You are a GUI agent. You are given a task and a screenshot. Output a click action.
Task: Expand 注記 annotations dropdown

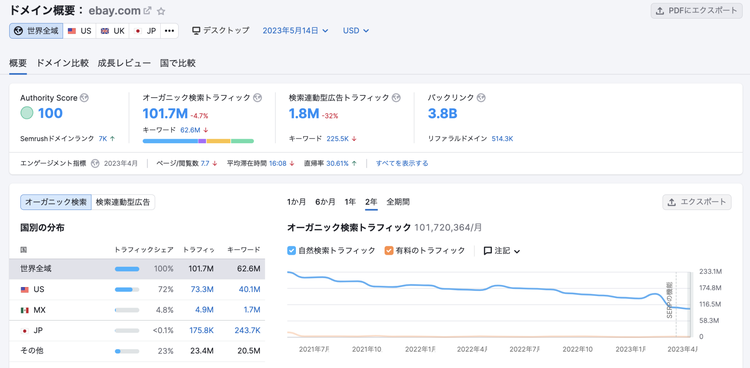pos(502,251)
